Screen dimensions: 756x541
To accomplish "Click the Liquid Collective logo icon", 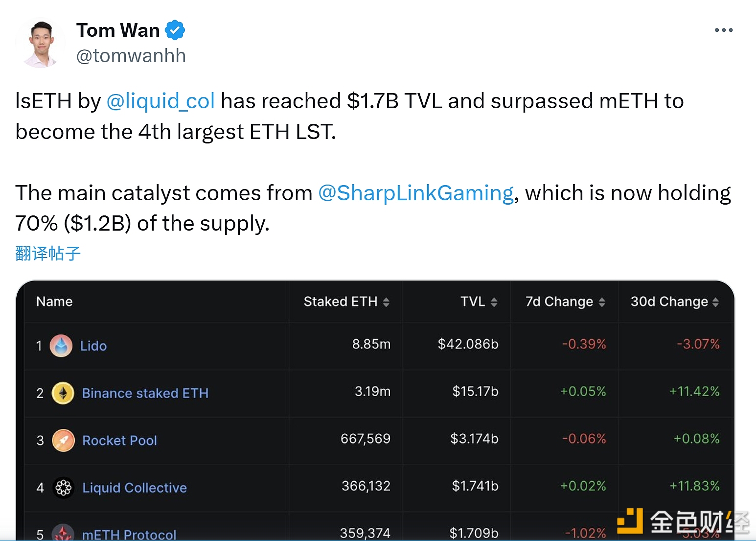I will tap(64, 488).
